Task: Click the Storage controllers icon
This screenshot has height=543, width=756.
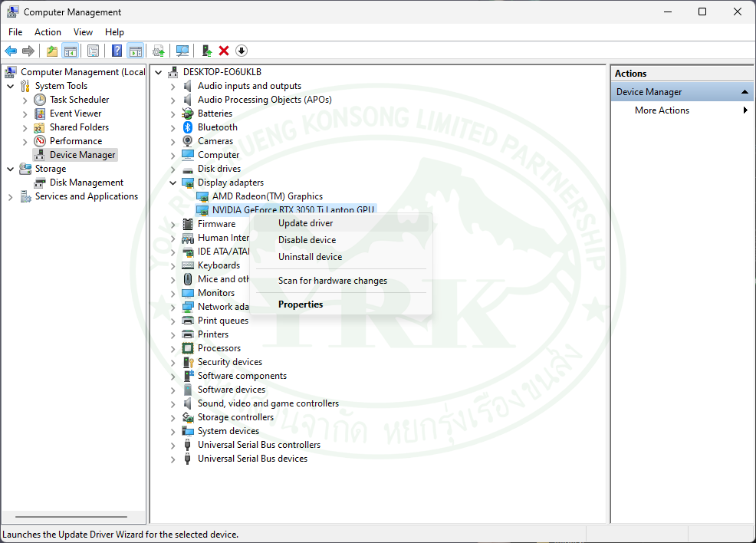Action: pyautogui.click(x=188, y=417)
